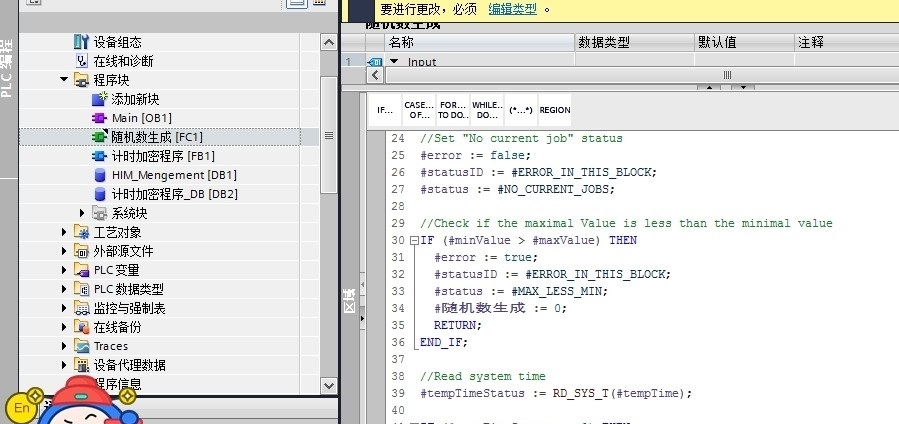899x424 pixels.
Task: Insert REGION code snippet
Action: [x=555, y=110]
